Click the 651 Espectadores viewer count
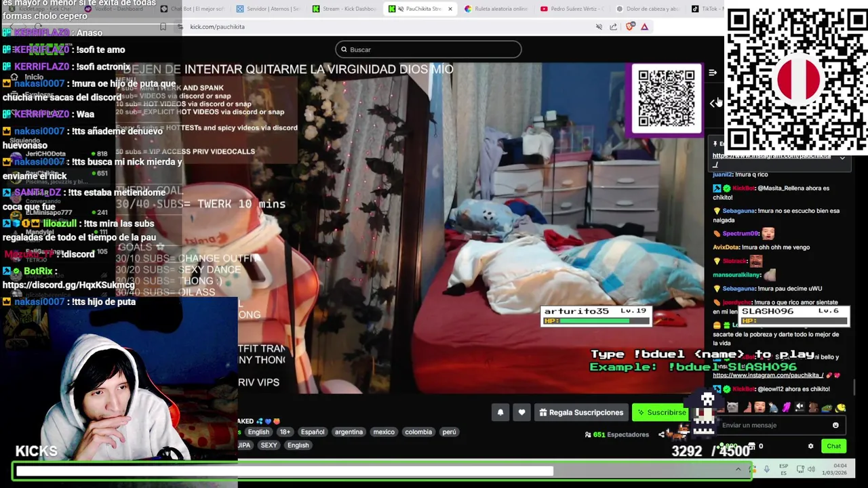Screen dimensions: 868x488 (x=616, y=434)
